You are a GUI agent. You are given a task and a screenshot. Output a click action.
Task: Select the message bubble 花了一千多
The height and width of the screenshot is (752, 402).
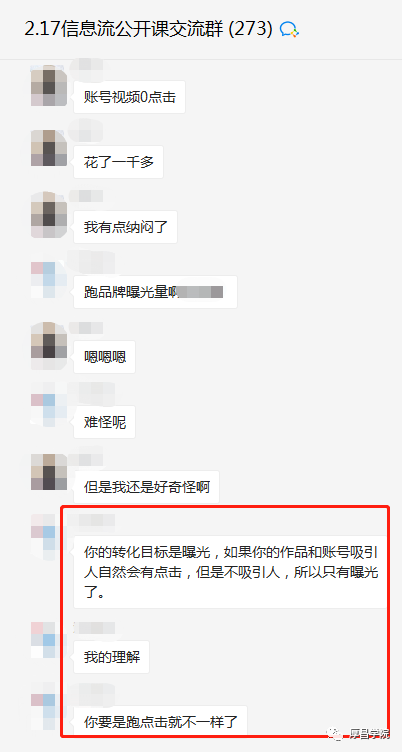click(x=118, y=162)
